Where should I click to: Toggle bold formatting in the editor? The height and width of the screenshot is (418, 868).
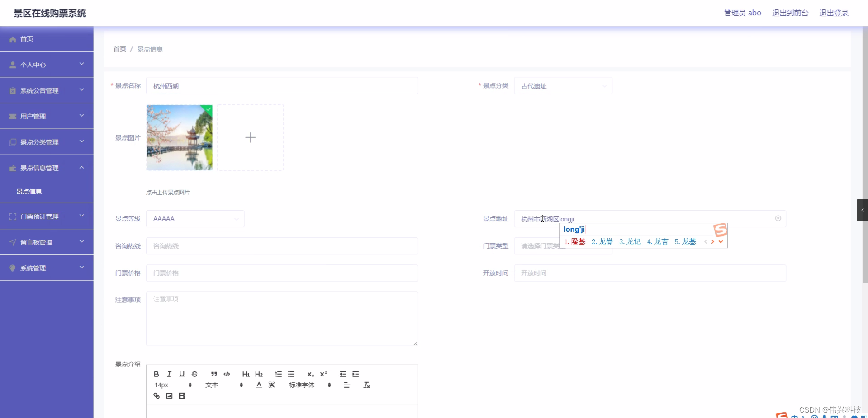coord(156,374)
